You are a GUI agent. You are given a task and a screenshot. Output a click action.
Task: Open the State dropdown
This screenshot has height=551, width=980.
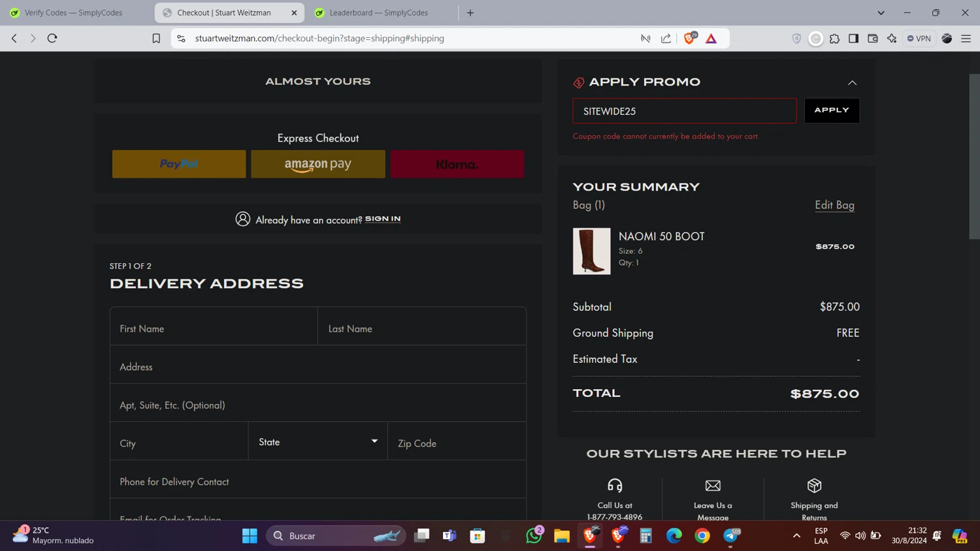point(318,441)
